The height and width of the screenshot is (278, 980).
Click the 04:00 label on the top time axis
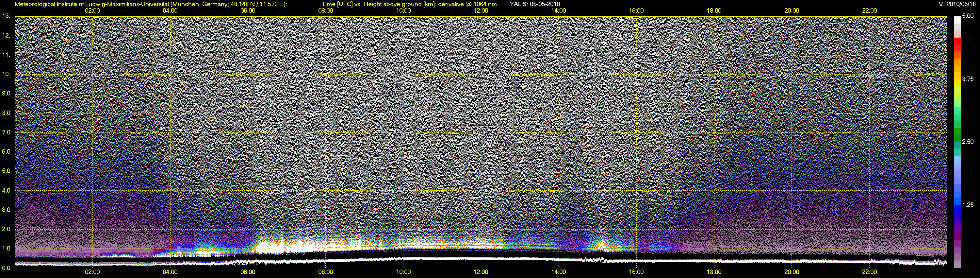click(170, 11)
